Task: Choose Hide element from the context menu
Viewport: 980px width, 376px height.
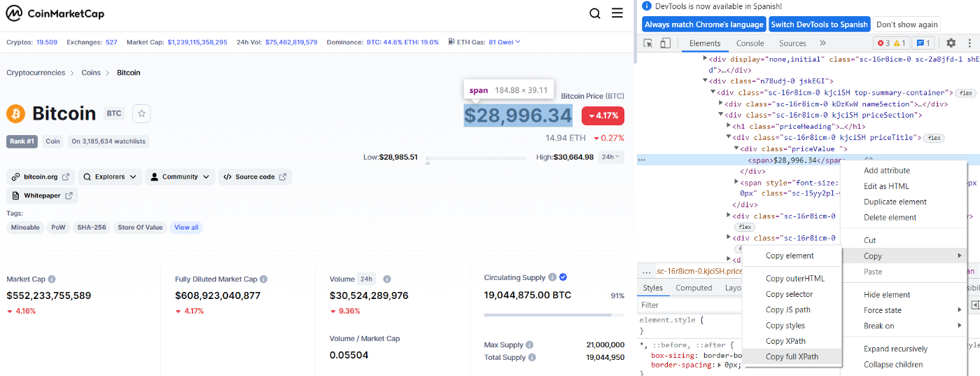Action: click(x=904, y=295)
